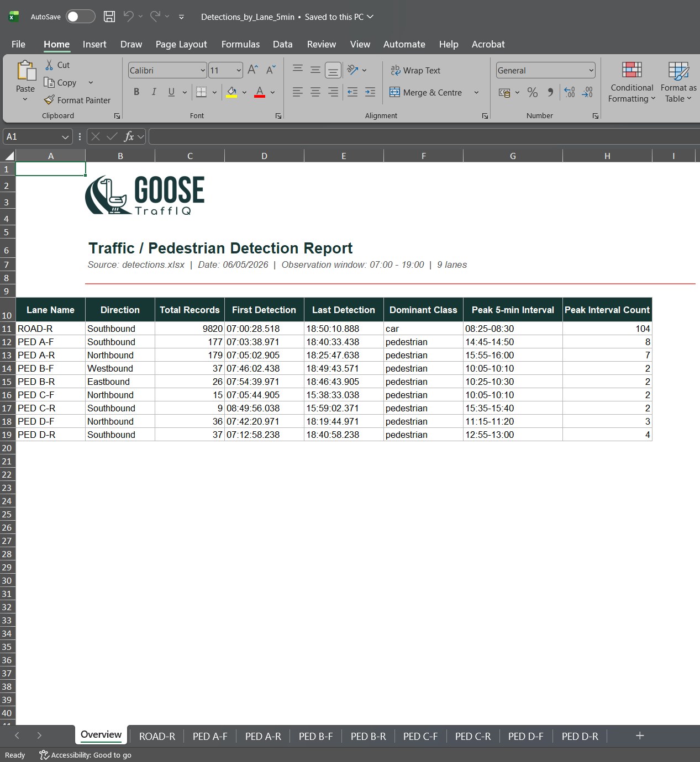Open Customize Quick Access Toolbar dropdown
Screen dimensions: 700x762
(x=181, y=17)
